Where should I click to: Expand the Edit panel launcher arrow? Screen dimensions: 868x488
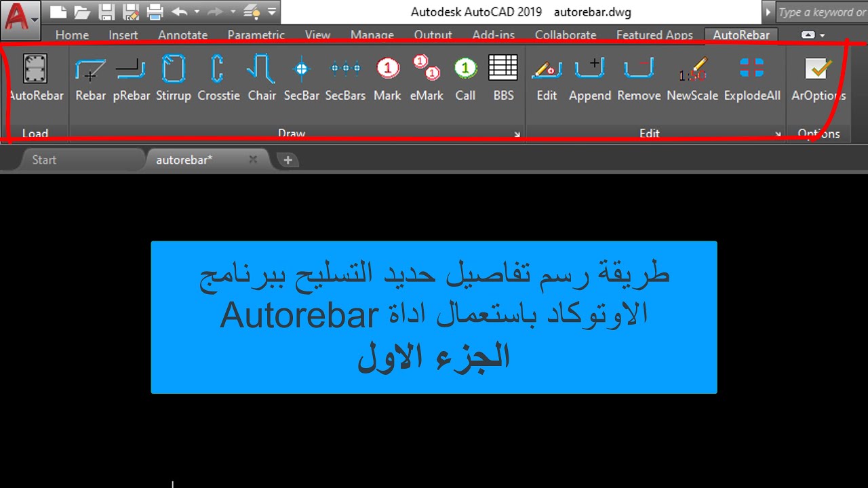click(x=778, y=134)
